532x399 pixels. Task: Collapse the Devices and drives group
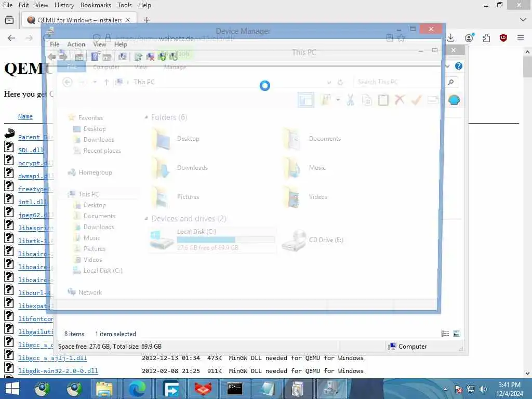coord(146,219)
